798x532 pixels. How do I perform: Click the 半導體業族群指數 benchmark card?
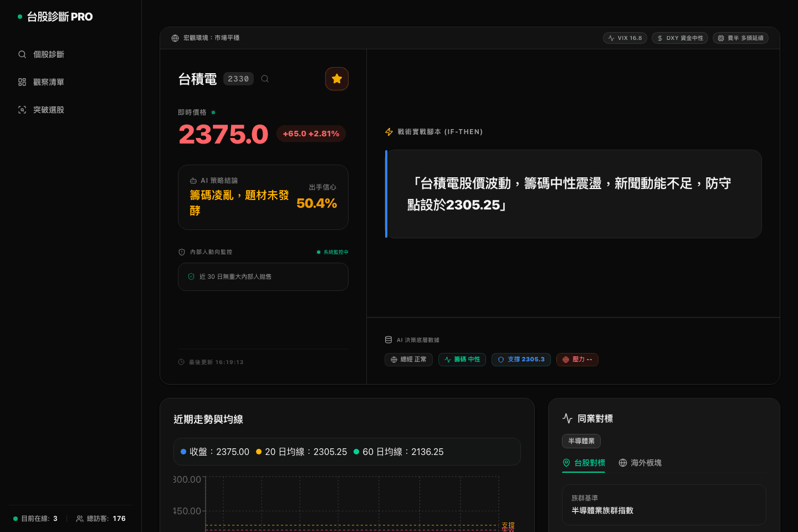pos(664,505)
